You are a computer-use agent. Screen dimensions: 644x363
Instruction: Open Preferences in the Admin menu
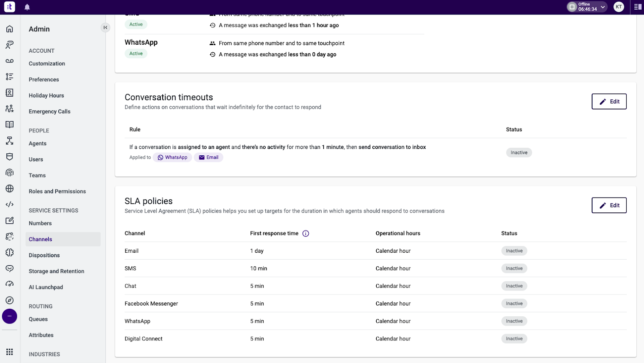[x=44, y=80]
